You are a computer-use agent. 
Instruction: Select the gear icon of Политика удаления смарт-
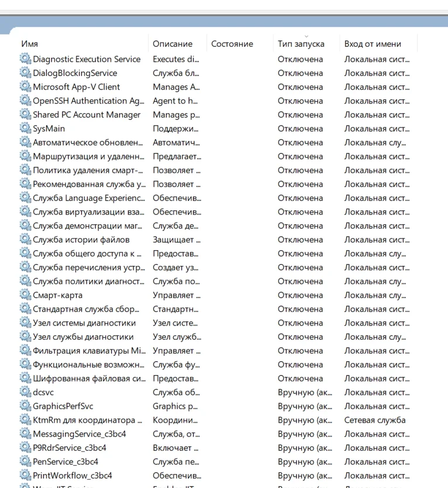25,170
